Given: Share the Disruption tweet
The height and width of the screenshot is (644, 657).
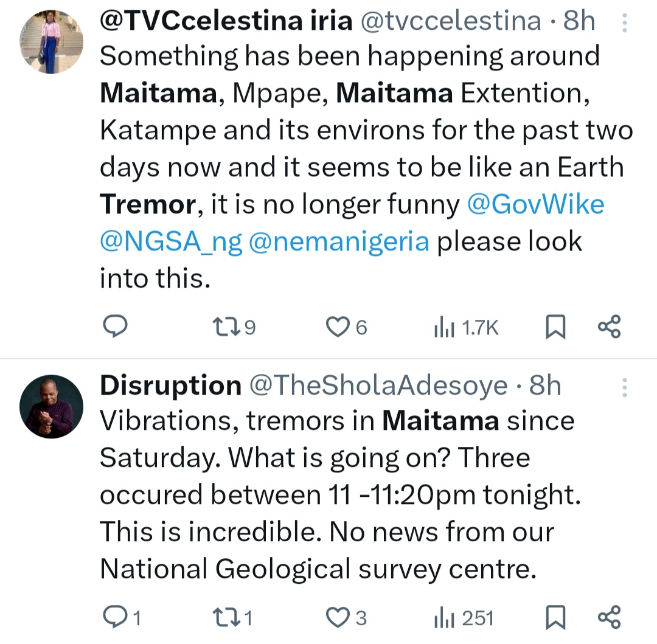Looking at the screenshot, I should tap(608, 618).
